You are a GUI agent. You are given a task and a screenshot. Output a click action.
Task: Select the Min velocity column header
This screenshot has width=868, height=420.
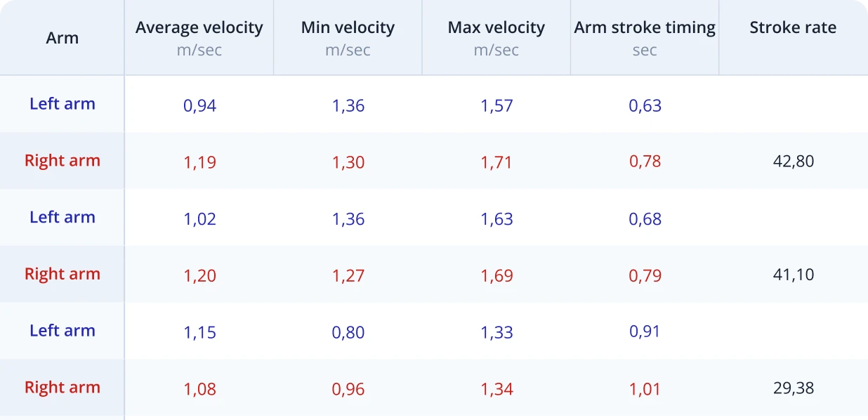[x=348, y=28]
